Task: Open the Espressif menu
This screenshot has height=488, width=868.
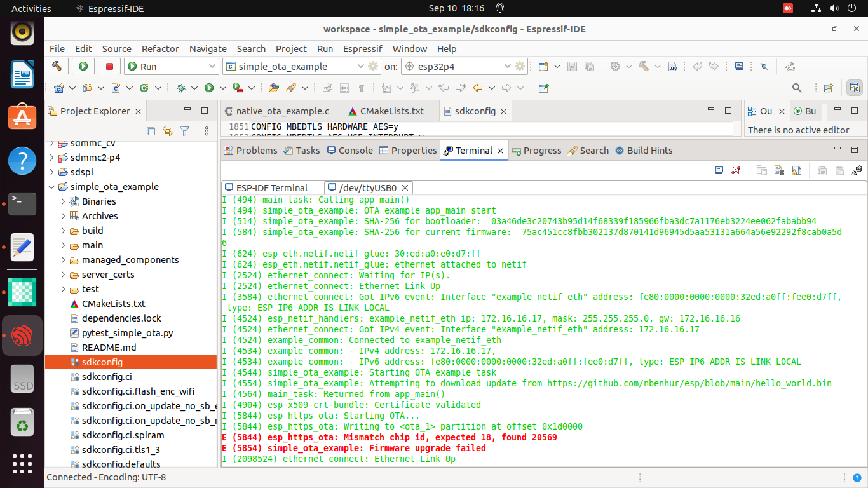Action: pyautogui.click(x=363, y=49)
